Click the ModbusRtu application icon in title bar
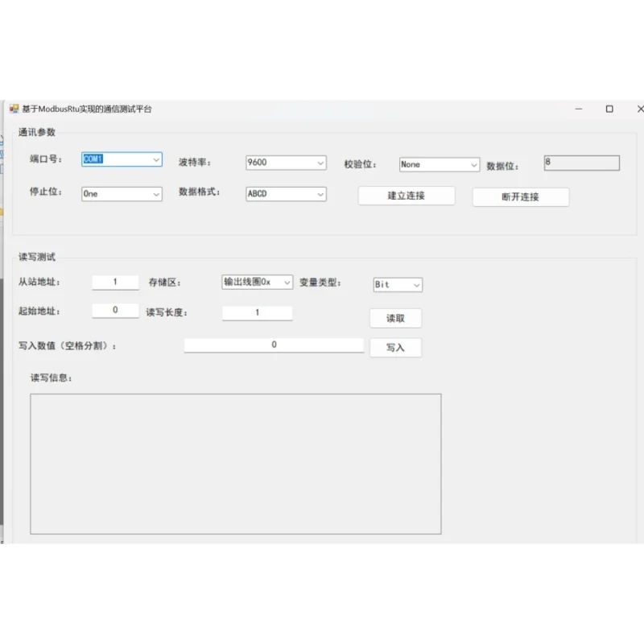This screenshot has height=644, width=644. [x=13, y=109]
